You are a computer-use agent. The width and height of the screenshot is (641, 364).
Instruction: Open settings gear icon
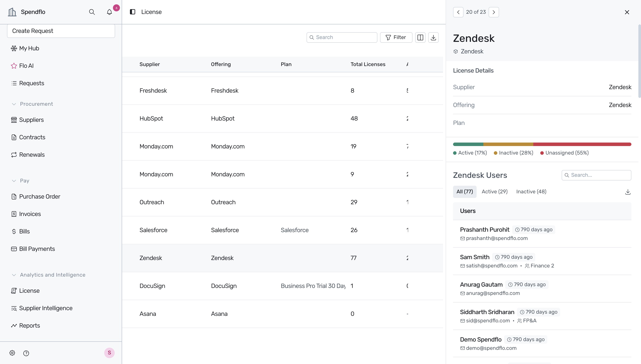[x=12, y=353]
